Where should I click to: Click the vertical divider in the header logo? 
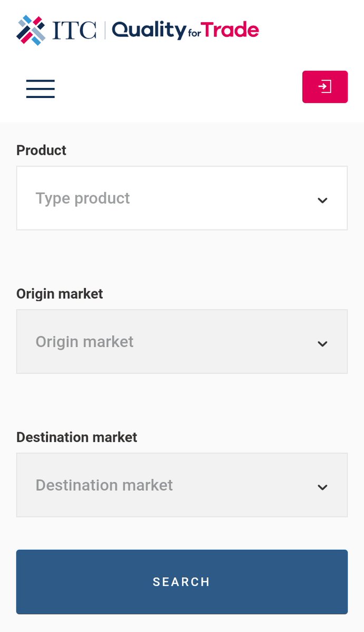104,30
